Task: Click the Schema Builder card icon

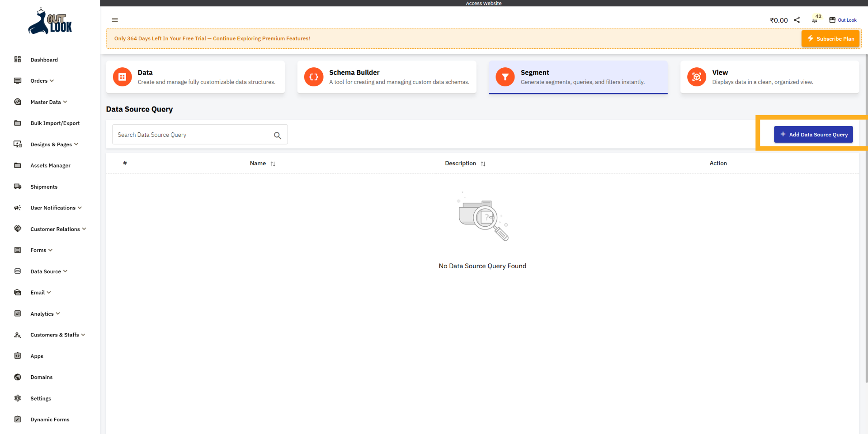Action: [313, 77]
